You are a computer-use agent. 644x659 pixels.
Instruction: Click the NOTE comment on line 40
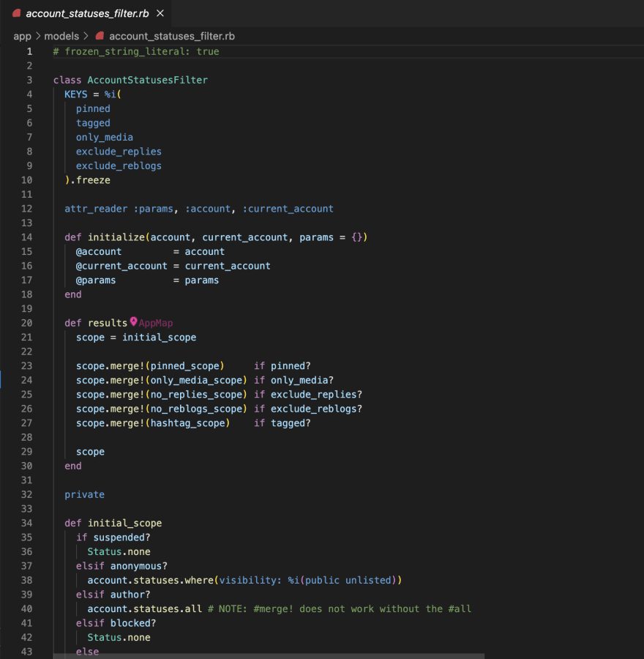click(x=340, y=608)
